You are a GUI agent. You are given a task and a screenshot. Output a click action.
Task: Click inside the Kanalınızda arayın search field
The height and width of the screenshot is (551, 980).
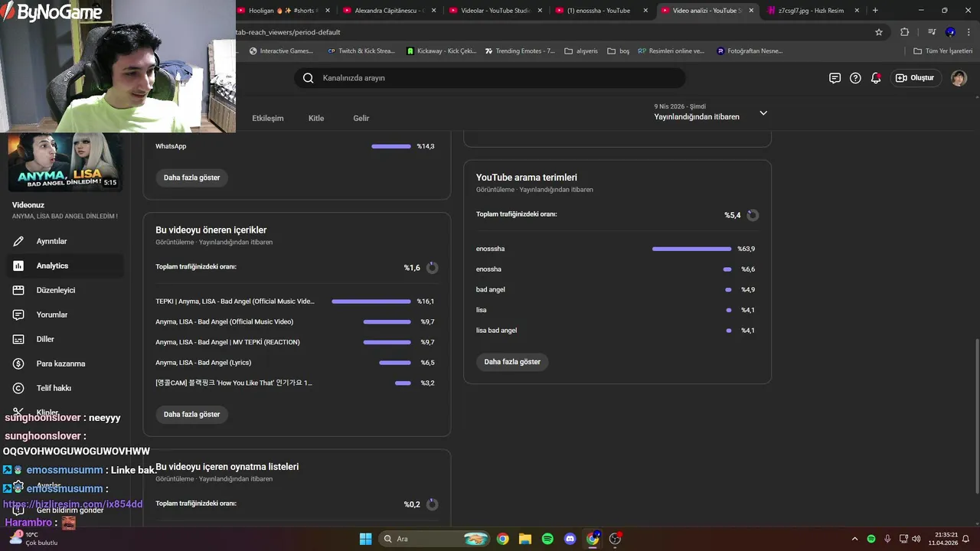coord(490,78)
